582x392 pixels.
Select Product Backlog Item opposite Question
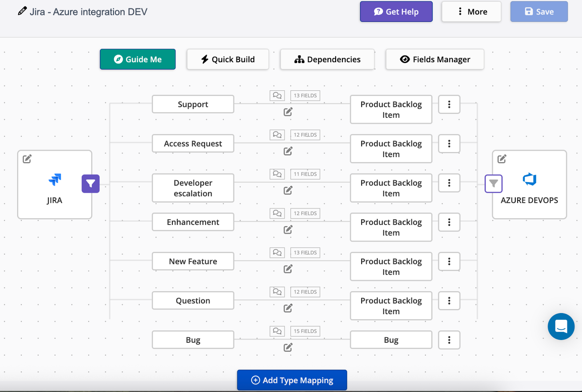tap(391, 306)
